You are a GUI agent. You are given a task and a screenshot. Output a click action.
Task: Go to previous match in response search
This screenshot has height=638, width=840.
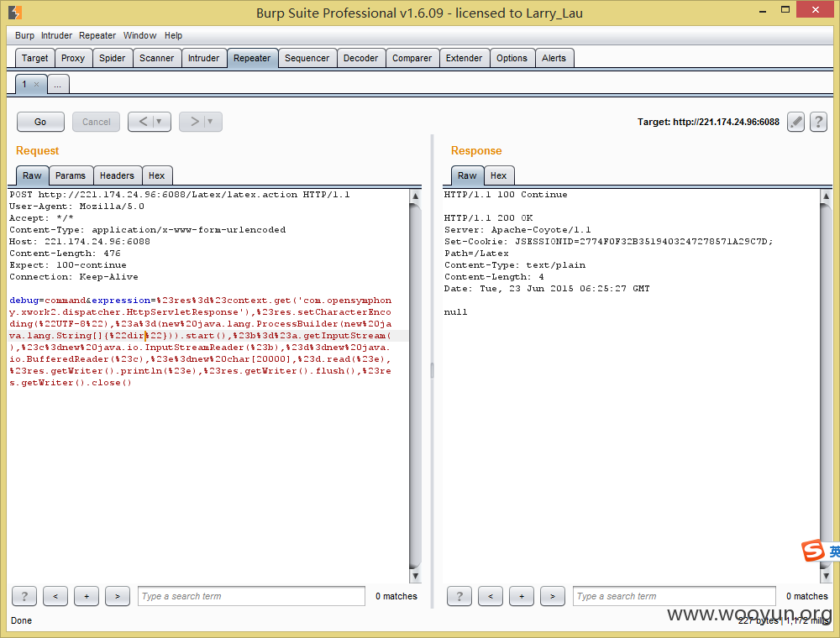pos(491,596)
